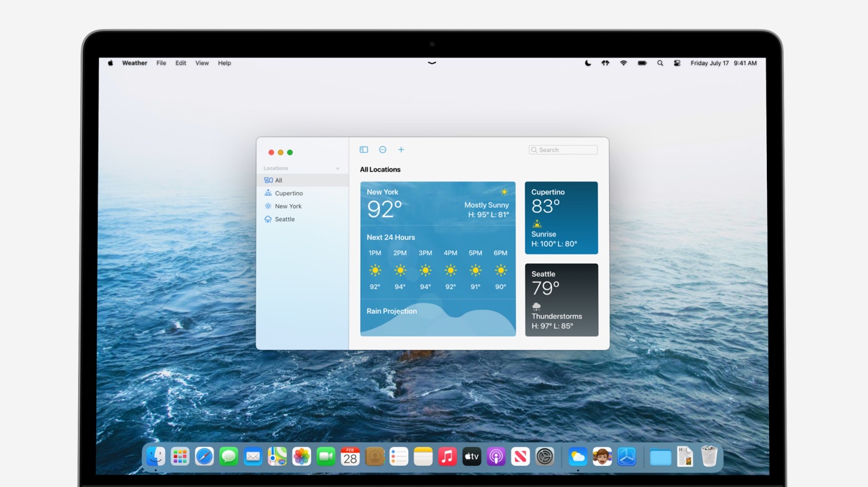This screenshot has width=868, height=487.
Task: Open the Weather app menu
Action: click(x=134, y=63)
